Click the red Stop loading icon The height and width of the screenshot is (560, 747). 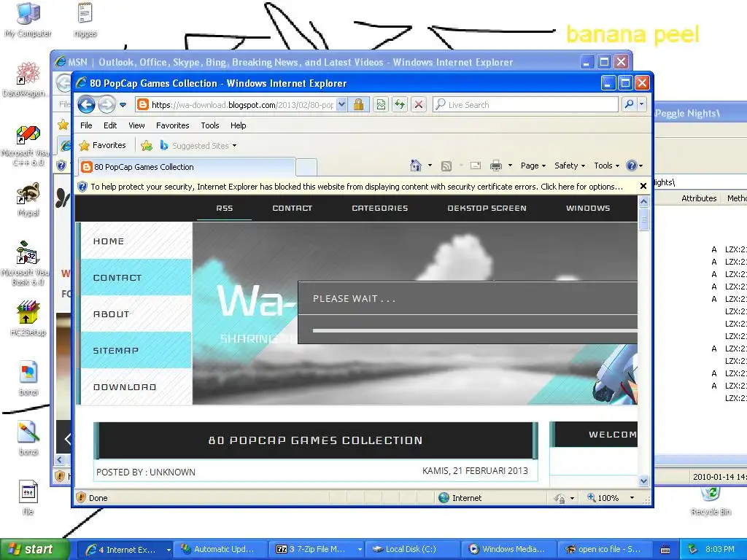point(418,105)
